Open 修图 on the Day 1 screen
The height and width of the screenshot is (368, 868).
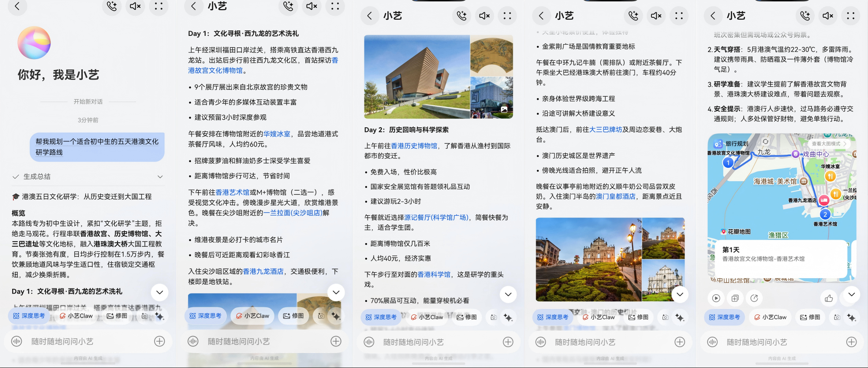293,316
